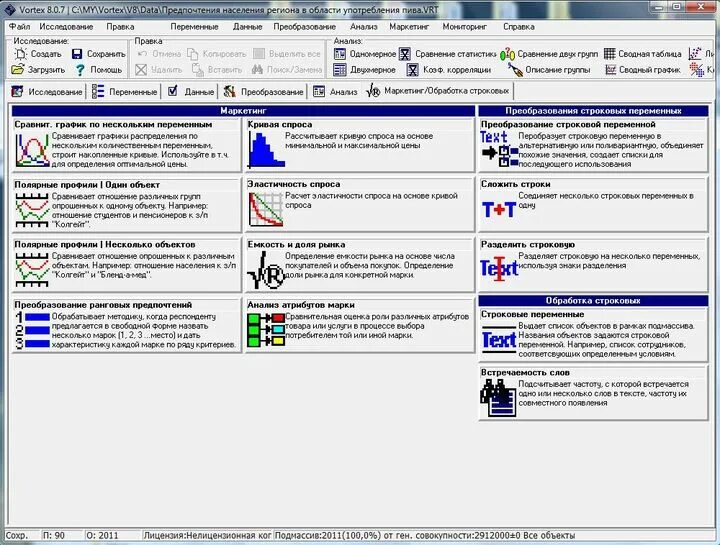720x545 pixels.
Task: Click the Помощь question mark icon
Action: coord(80,70)
